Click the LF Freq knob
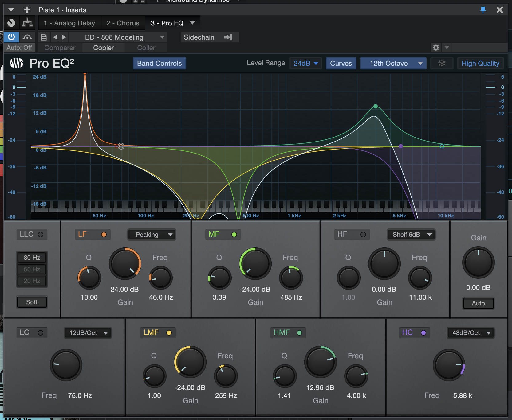Image resolution: width=512 pixels, height=420 pixels. (160, 278)
